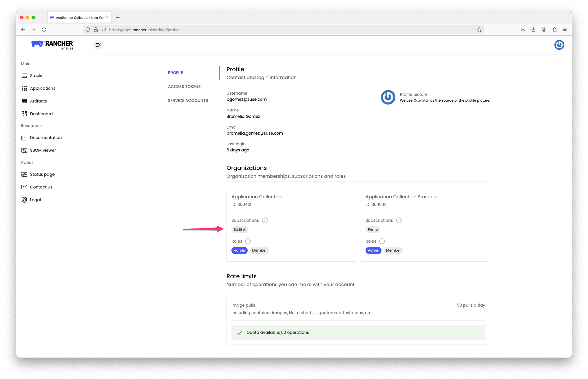Open Stacks in the sidebar

pyautogui.click(x=36, y=76)
